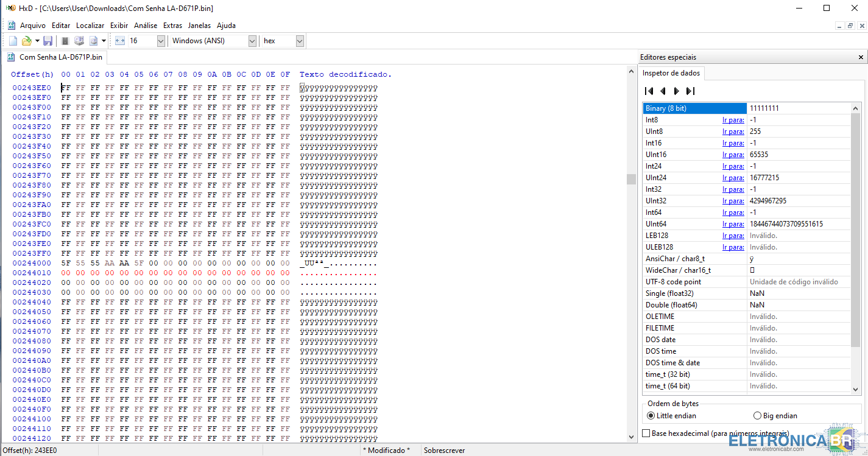Open the Análise menu

146,26
